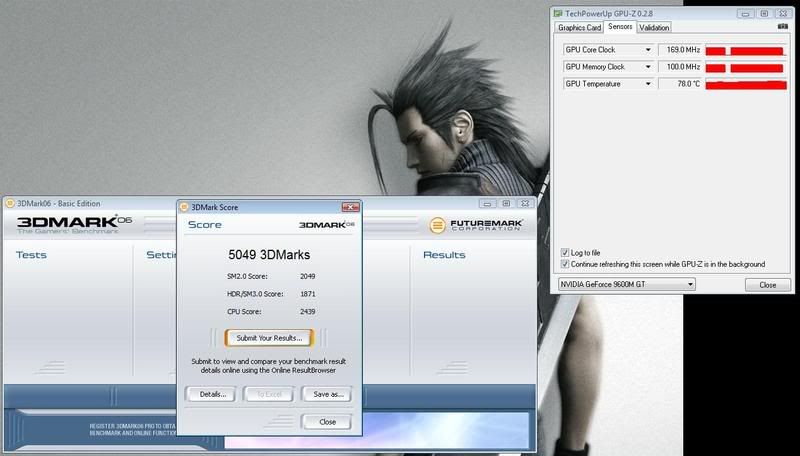Click Submit Your Results button
This screenshot has width=800, height=456.
269,338
